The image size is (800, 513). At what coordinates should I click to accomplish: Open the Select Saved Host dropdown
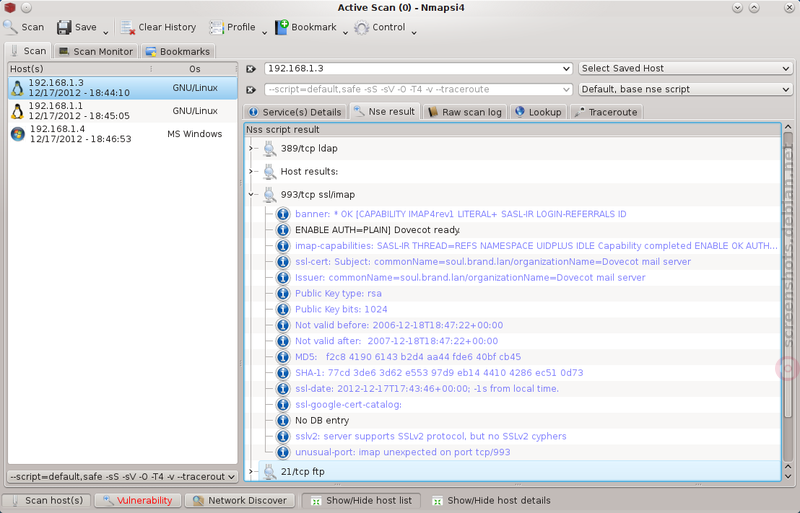click(x=685, y=68)
